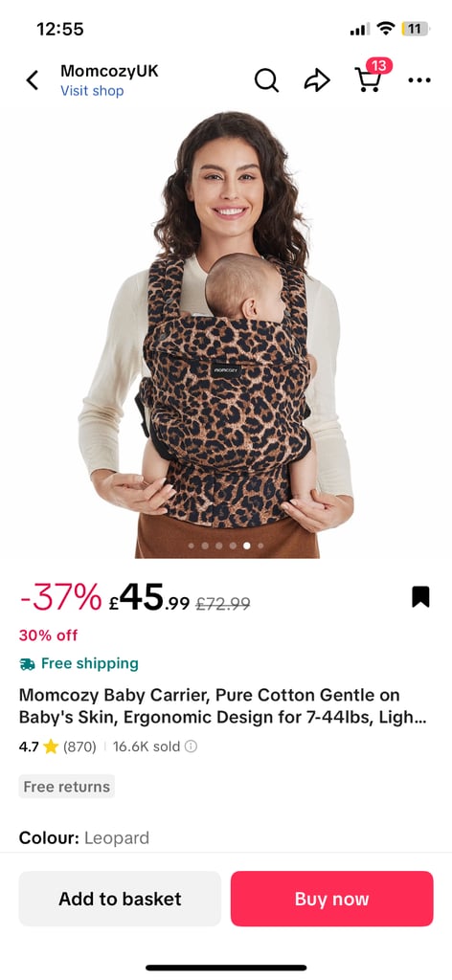Go back using the left chevron
The image size is (452, 980).
click(x=32, y=80)
